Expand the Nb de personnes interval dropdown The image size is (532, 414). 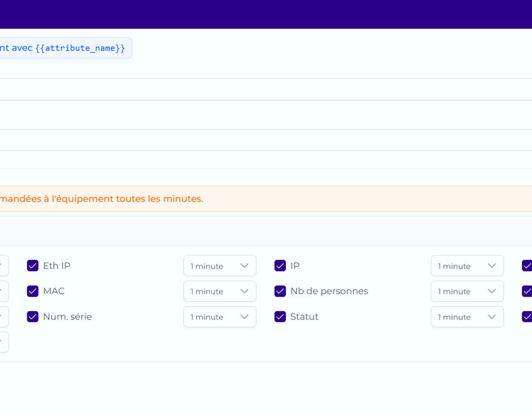(467, 291)
